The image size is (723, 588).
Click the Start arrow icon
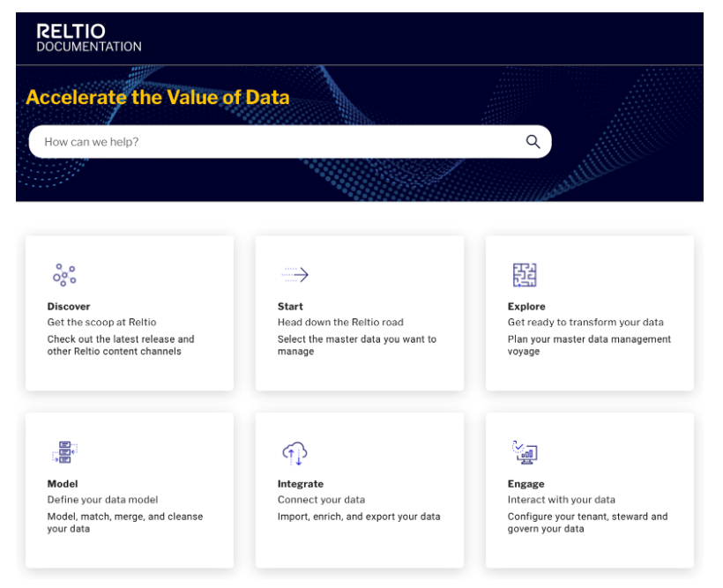[294, 275]
